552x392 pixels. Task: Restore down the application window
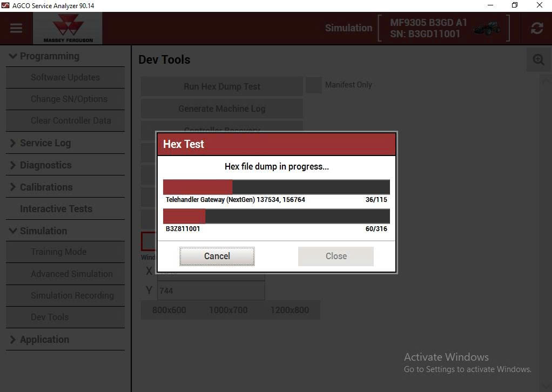(515, 5)
